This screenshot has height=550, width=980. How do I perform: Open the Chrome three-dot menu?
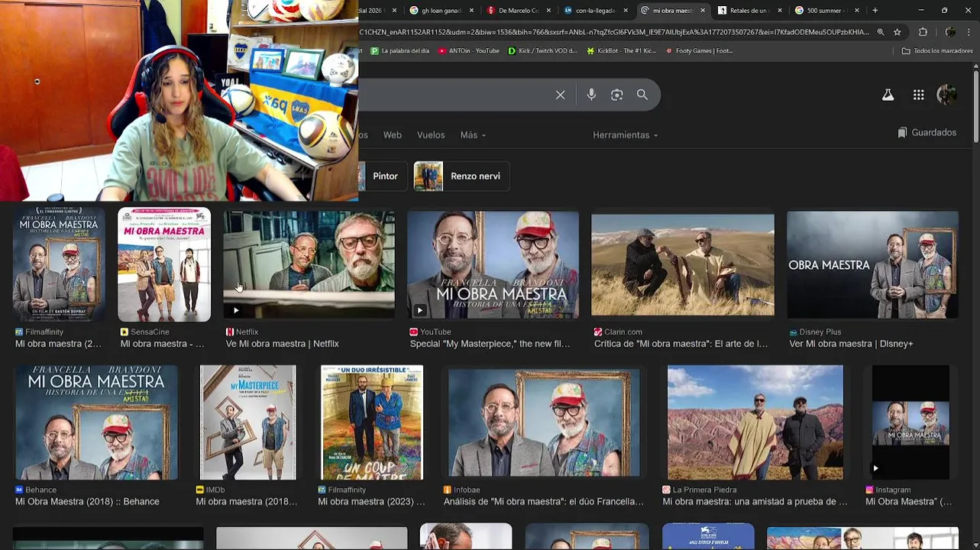[970, 32]
